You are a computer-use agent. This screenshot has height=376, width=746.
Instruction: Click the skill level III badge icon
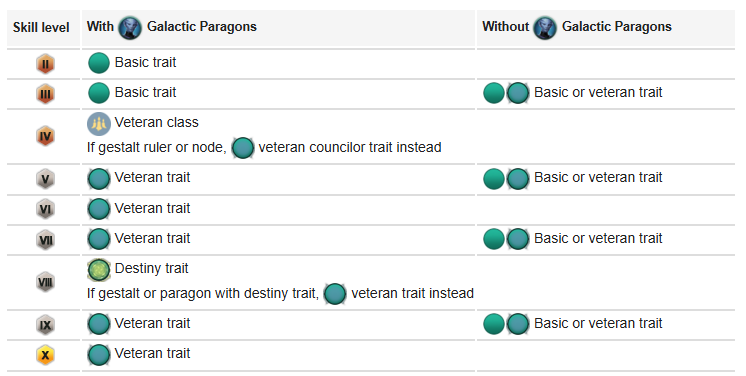[45, 94]
